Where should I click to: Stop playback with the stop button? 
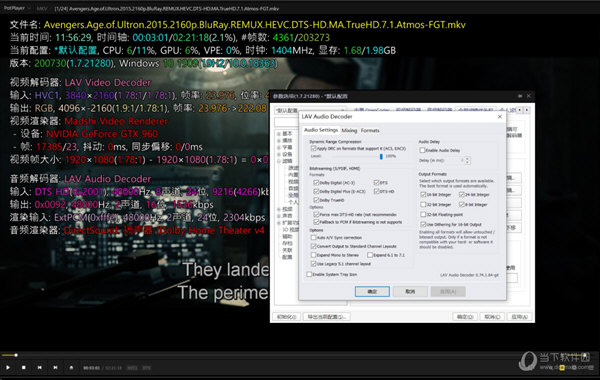point(24,367)
